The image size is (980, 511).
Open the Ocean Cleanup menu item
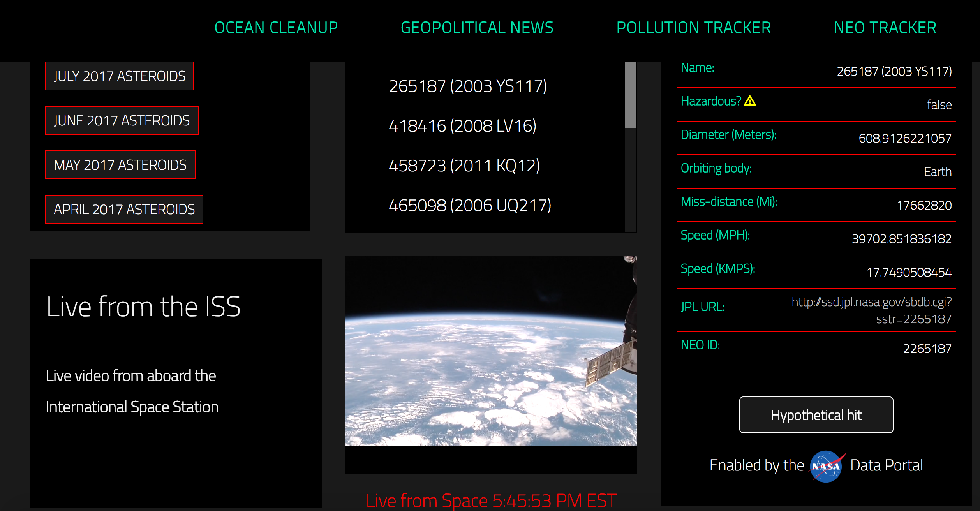click(x=276, y=28)
